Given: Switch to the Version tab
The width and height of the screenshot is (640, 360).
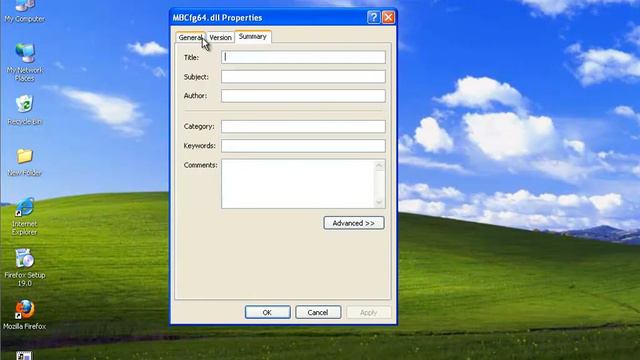Looking at the screenshot, I should [x=220, y=37].
